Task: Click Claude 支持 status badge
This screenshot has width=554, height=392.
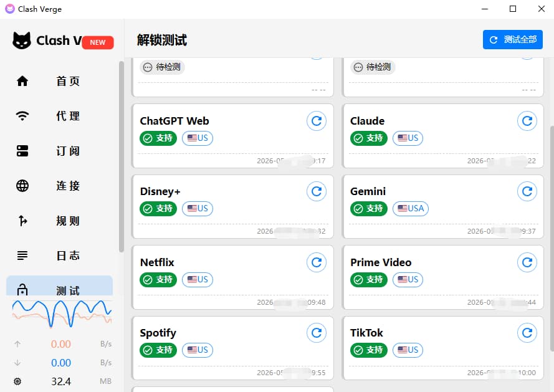Action: coord(369,138)
